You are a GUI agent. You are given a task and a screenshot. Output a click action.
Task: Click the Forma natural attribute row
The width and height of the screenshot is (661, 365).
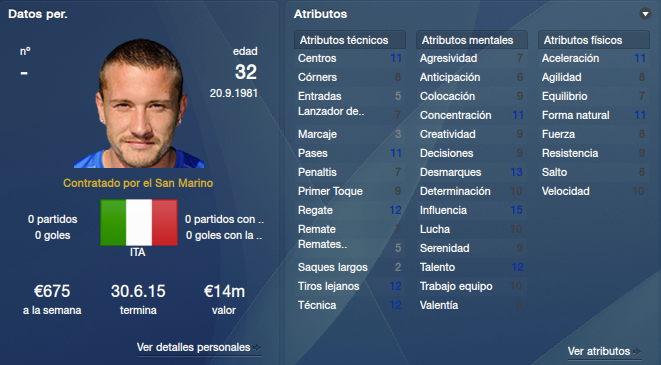click(x=594, y=115)
